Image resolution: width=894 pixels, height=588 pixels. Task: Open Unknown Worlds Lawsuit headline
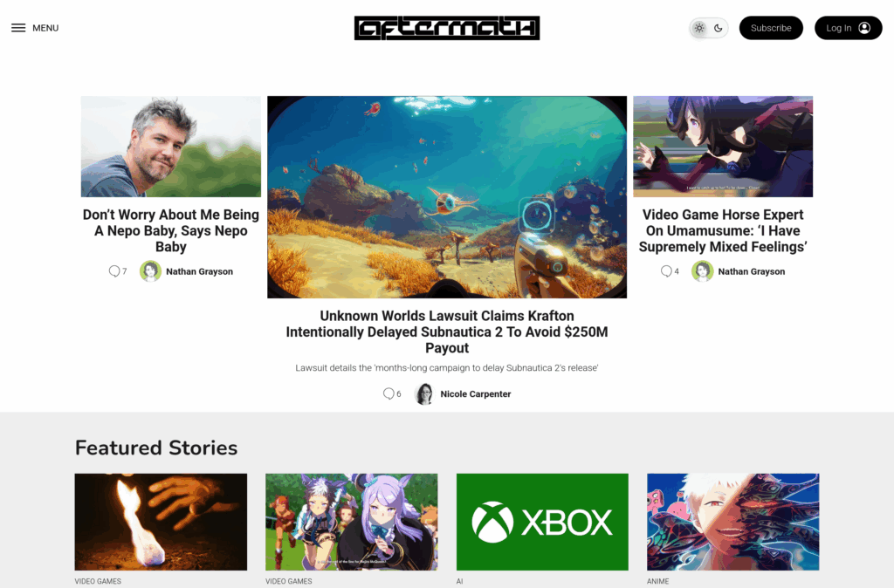(x=447, y=332)
